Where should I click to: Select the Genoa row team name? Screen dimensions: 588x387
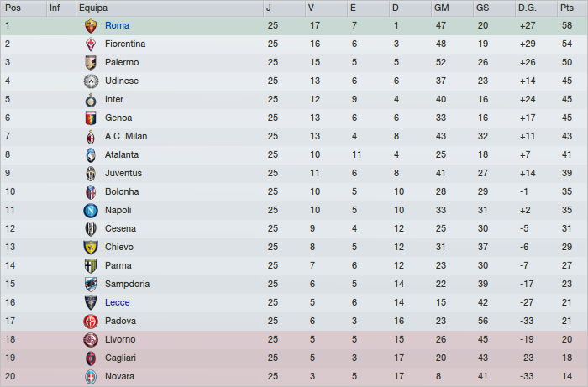[118, 118]
